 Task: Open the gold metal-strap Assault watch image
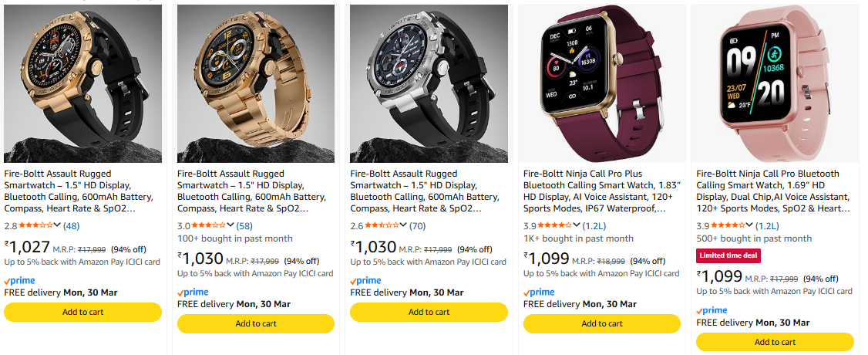[x=256, y=83]
